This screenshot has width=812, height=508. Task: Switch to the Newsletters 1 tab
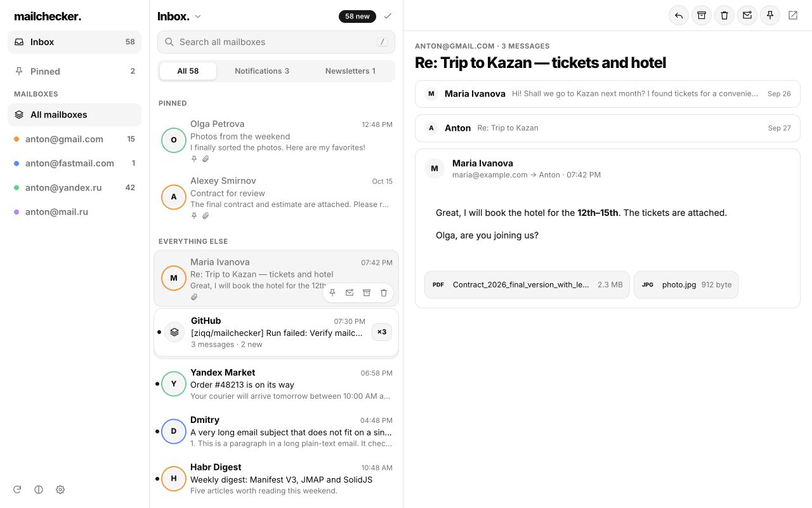(350, 71)
